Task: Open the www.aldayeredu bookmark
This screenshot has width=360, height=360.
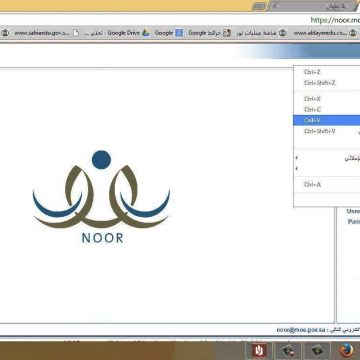Action: (x=325, y=33)
